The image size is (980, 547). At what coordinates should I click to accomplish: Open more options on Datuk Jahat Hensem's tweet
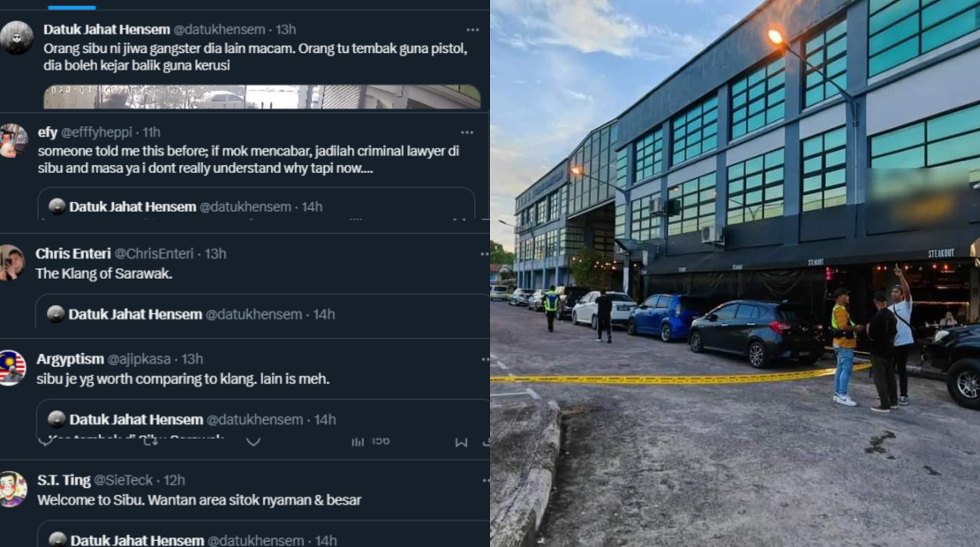click(x=472, y=29)
